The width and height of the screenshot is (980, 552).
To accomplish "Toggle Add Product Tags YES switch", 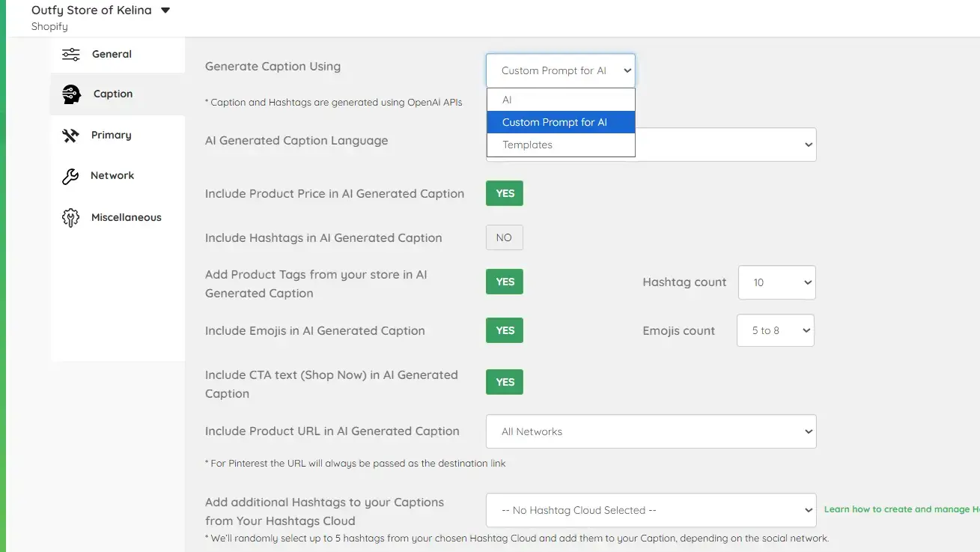I will (505, 282).
